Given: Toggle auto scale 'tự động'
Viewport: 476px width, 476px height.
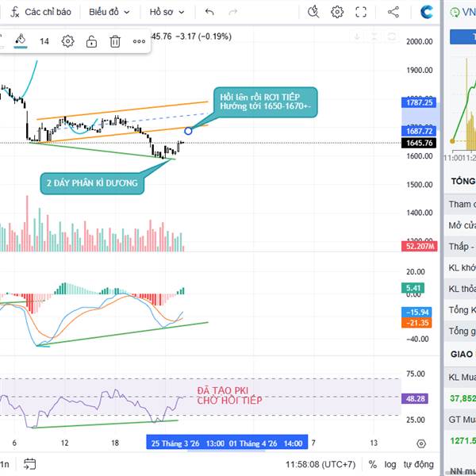Looking at the screenshot, I should point(418,464).
